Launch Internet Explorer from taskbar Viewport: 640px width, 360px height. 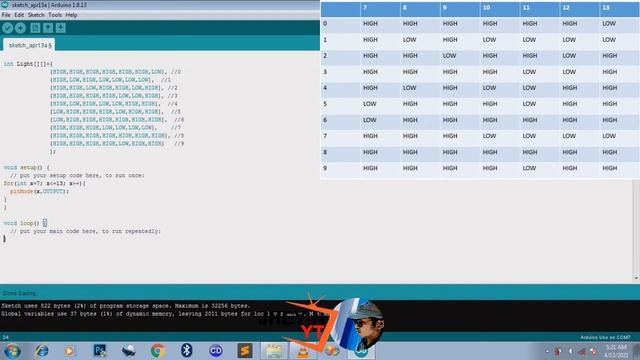click(x=42, y=351)
